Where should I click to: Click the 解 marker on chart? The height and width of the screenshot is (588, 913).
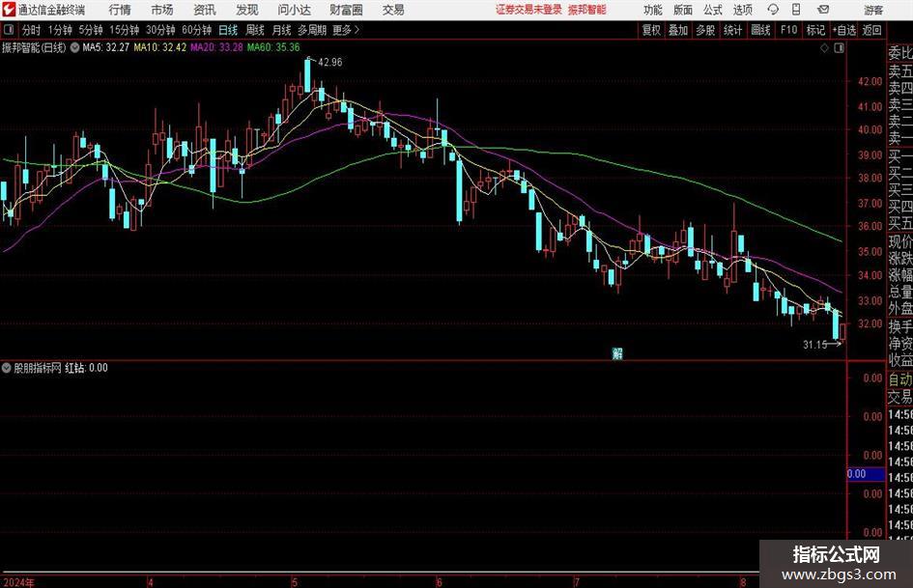(x=617, y=353)
